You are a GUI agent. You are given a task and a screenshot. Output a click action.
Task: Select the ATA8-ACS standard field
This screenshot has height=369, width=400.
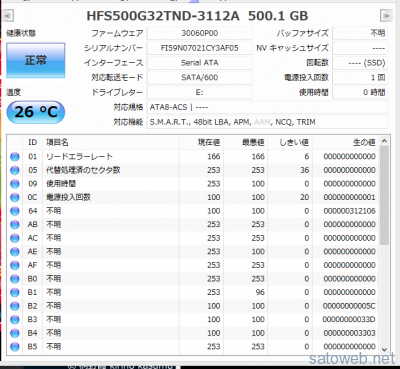coord(267,107)
